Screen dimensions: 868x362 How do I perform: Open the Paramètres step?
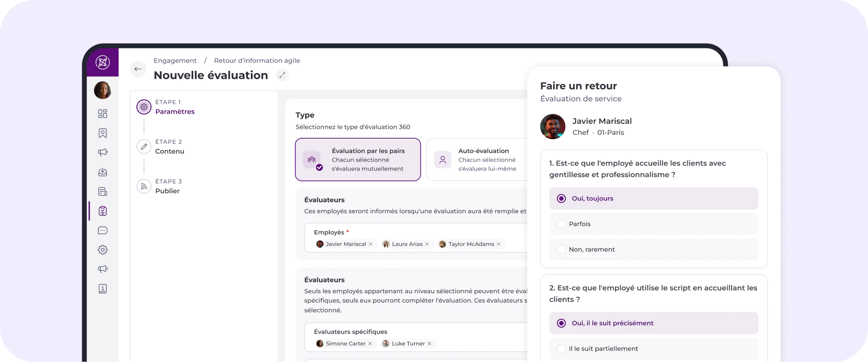coord(175,111)
